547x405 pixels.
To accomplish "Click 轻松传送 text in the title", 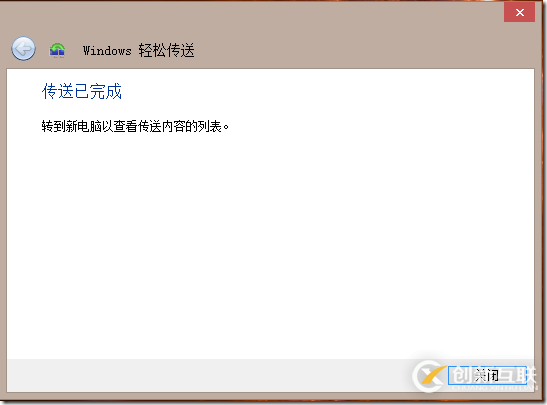I will (x=166, y=51).
